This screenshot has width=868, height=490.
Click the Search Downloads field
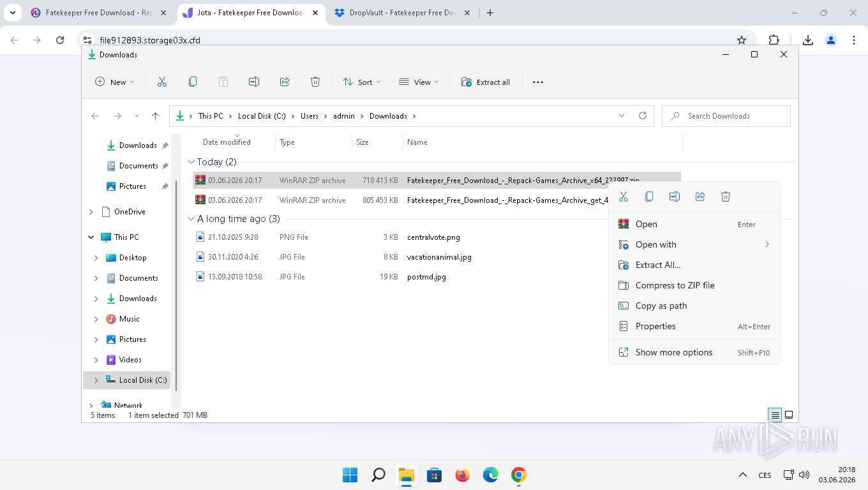pos(726,116)
